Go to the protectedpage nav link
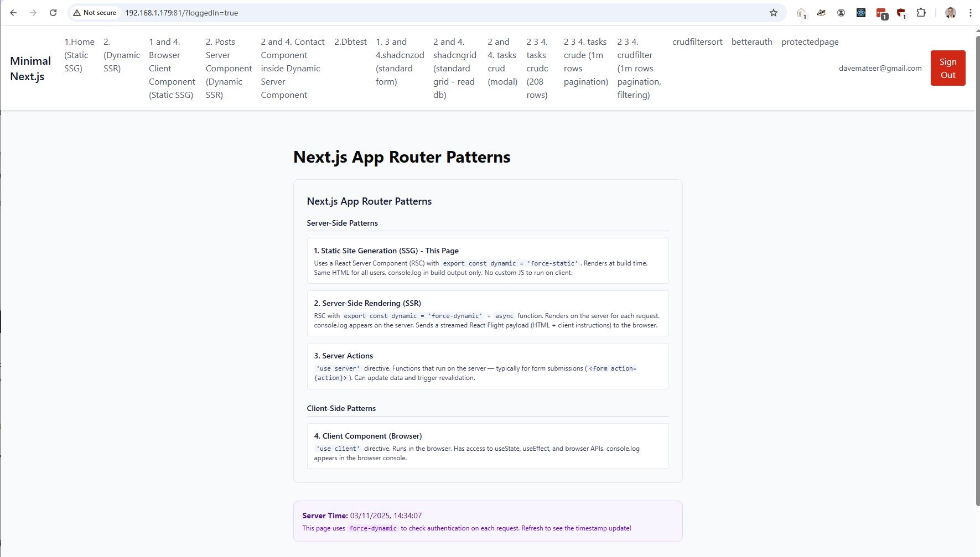Screen dimensions: 980x557 point(810,42)
